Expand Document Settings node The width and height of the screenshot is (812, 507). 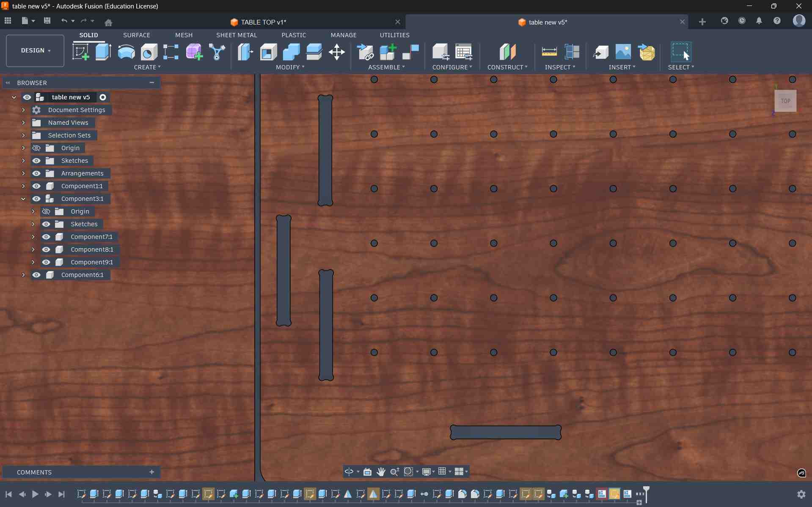click(x=24, y=110)
